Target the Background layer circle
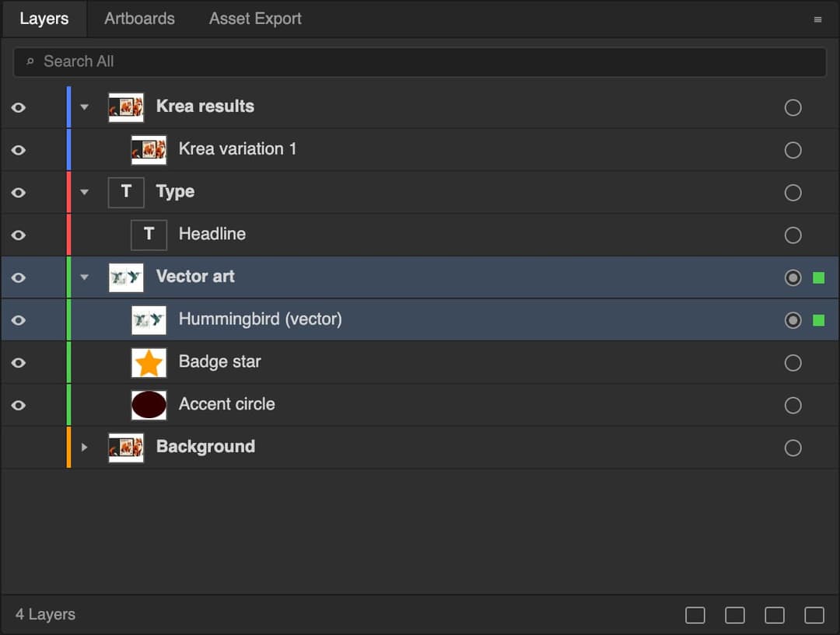The height and width of the screenshot is (635, 840). click(x=793, y=448)
